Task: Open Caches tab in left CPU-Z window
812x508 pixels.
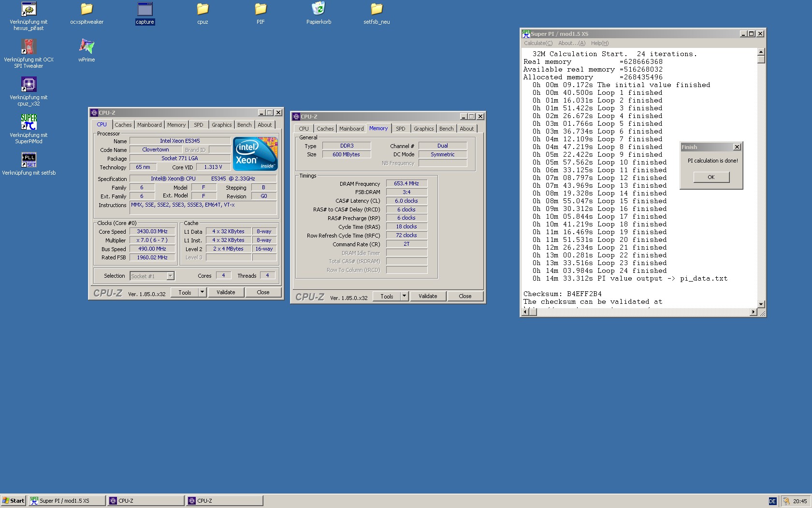Action: [123, 125]
